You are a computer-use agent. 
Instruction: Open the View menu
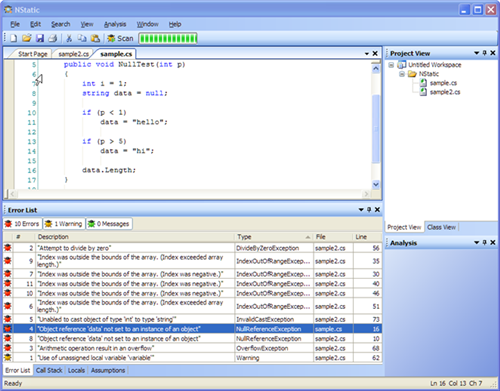tap(87, 24)
